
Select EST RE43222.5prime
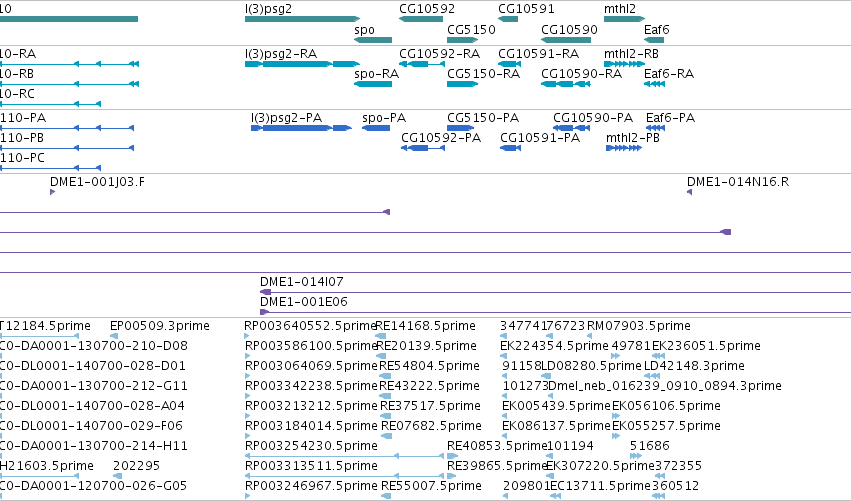point(429,386)
